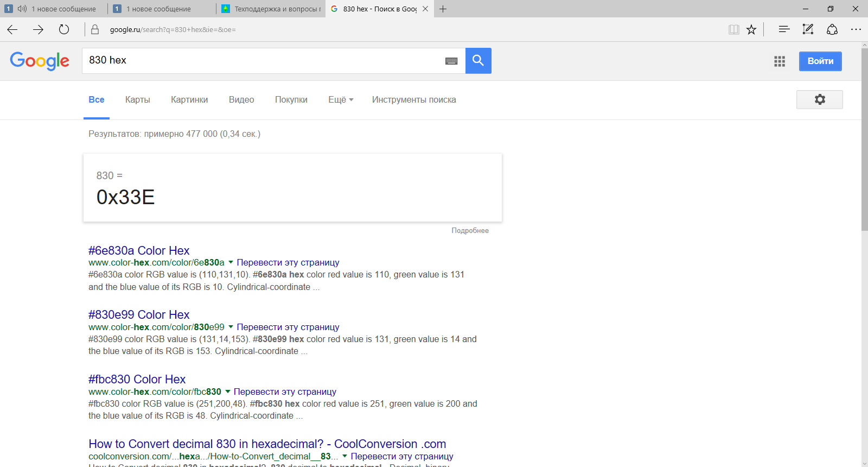Click the Google logo
This screenshot has height=467, width=868.
(x=40, y=61)
